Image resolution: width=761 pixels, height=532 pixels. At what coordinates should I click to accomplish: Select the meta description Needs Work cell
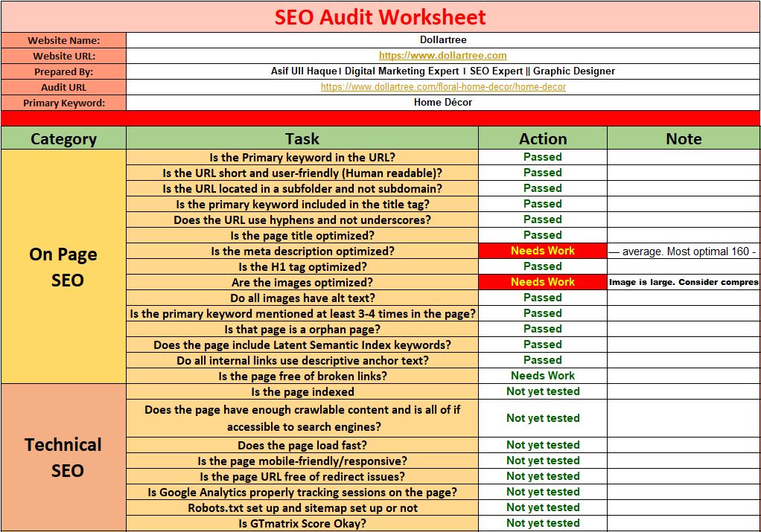543,251
